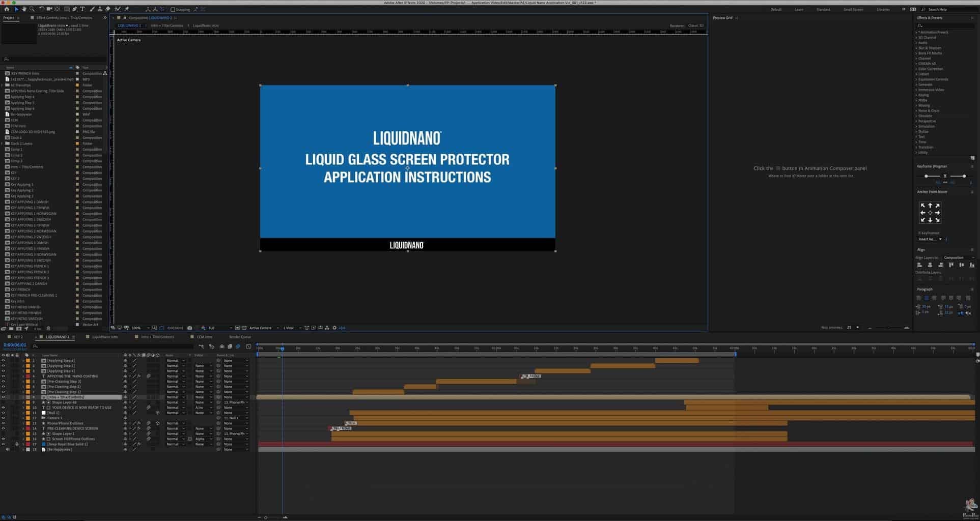This screenshot has height=521, width=980.
Task: Open blend mode dropdown for Null 1 layer
Action: [x=176, y=413]
